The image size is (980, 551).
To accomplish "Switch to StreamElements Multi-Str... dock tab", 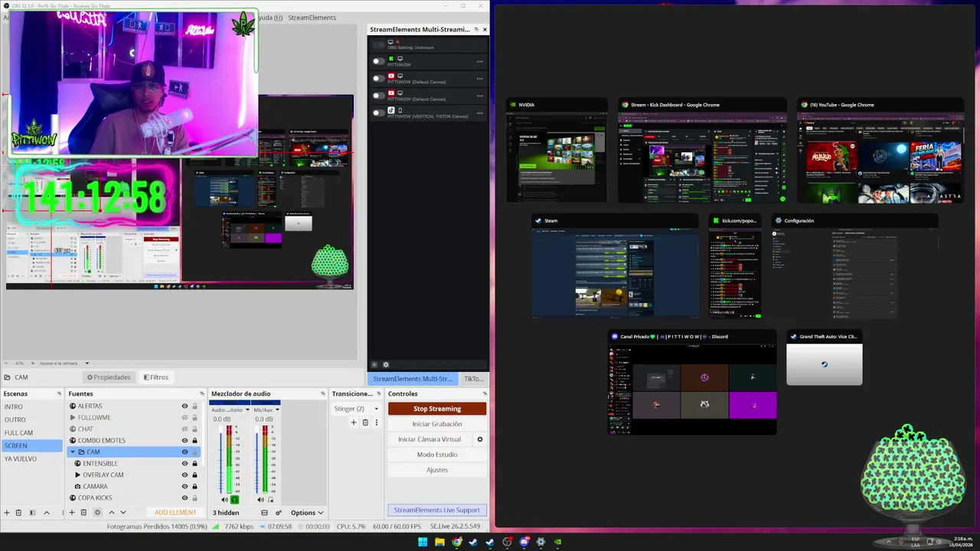I will pyautogui.click(x=413, y=379).
